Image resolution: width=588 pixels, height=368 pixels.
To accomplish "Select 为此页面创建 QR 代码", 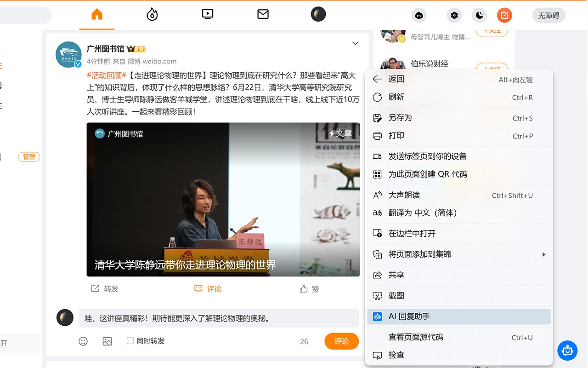I will [459, 174].
